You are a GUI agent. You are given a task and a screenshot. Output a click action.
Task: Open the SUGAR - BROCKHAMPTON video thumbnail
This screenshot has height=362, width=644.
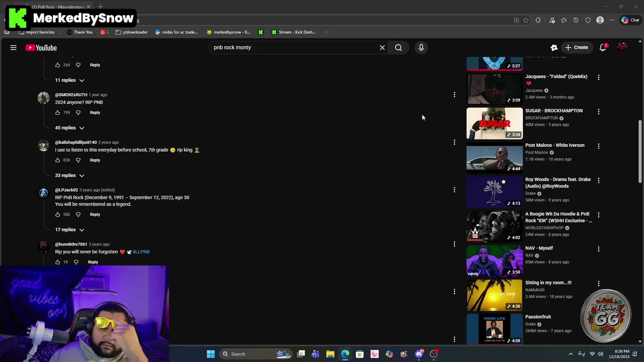(x=495, y=124)
